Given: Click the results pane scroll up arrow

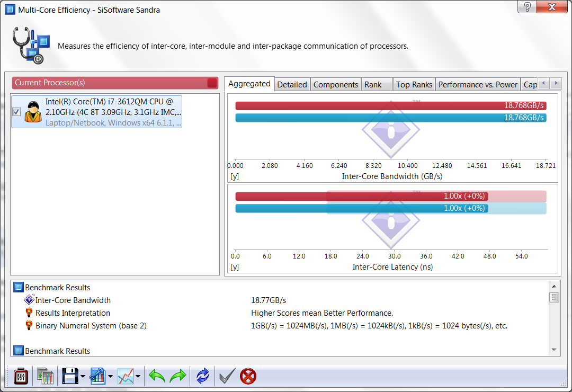Looking at the screenshot, I should pos(554,287).
